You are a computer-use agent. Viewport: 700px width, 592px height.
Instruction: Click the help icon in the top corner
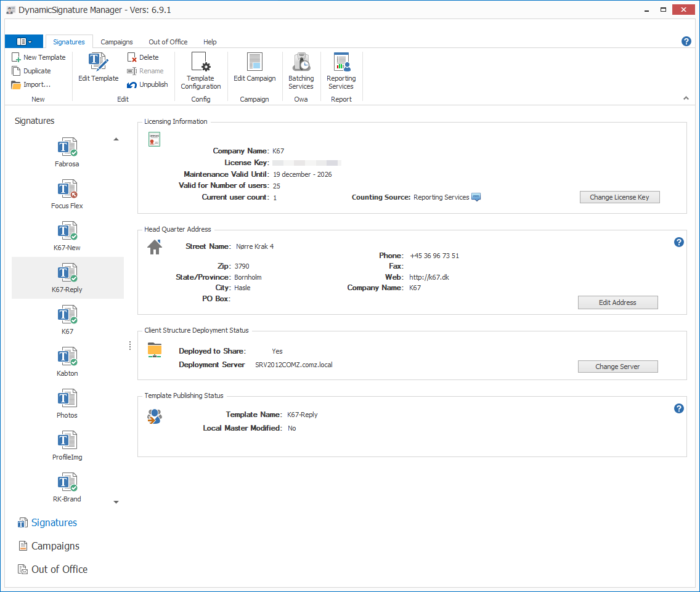click(x=686, y=41)
